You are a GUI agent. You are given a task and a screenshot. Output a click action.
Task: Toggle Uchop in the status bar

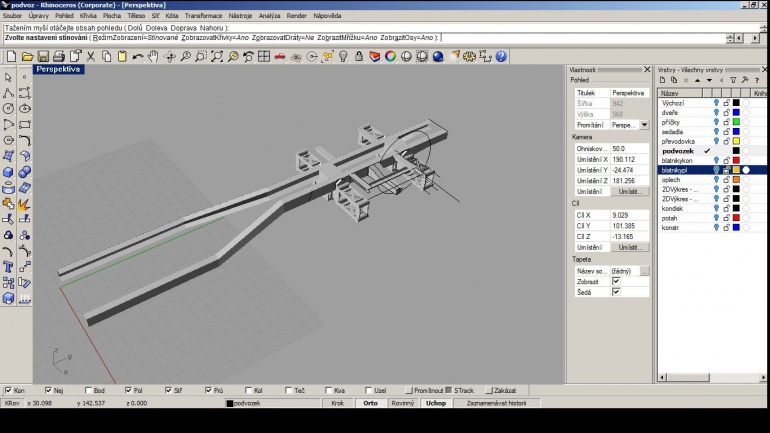[x=436, y=403]
